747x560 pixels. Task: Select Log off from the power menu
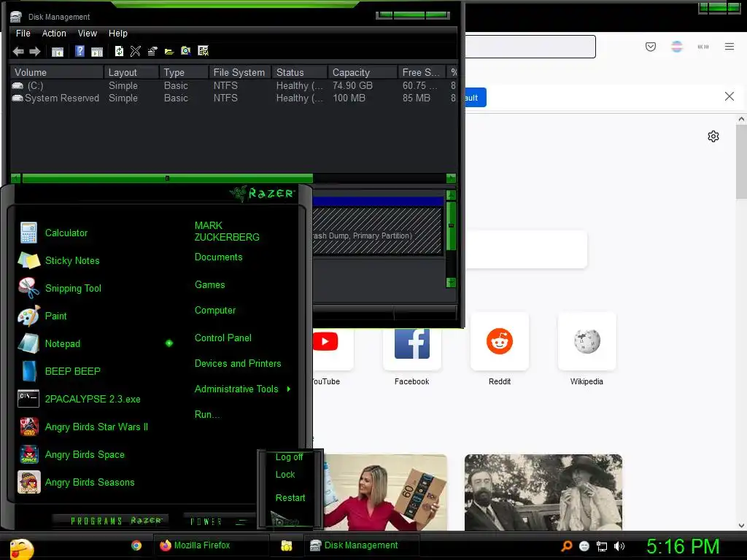[x=289, y=457]
